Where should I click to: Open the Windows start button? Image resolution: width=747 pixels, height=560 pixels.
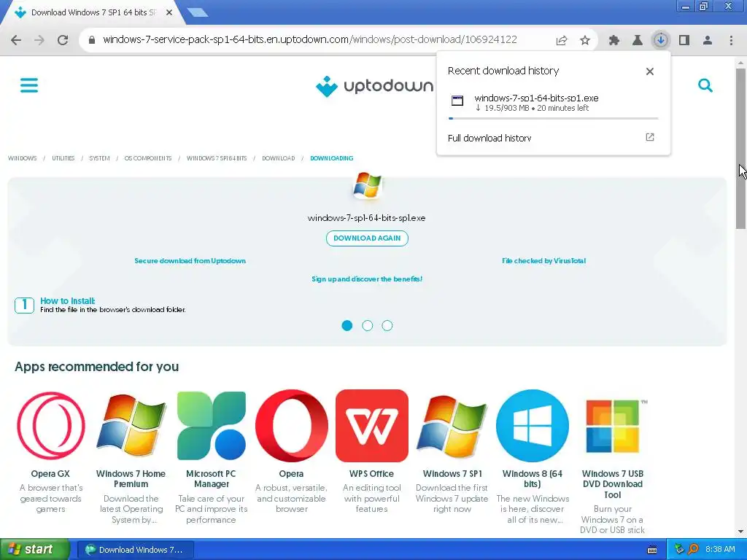click(35, 550)
